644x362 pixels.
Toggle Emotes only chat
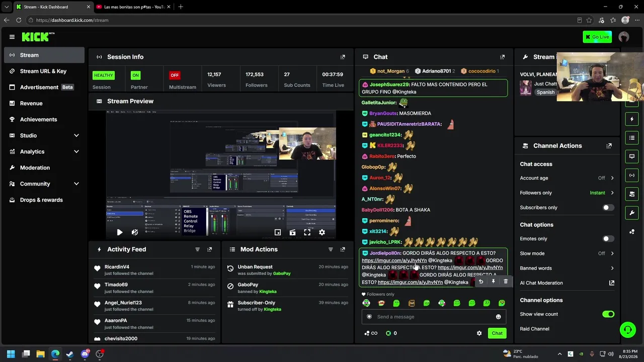point(608,239)
